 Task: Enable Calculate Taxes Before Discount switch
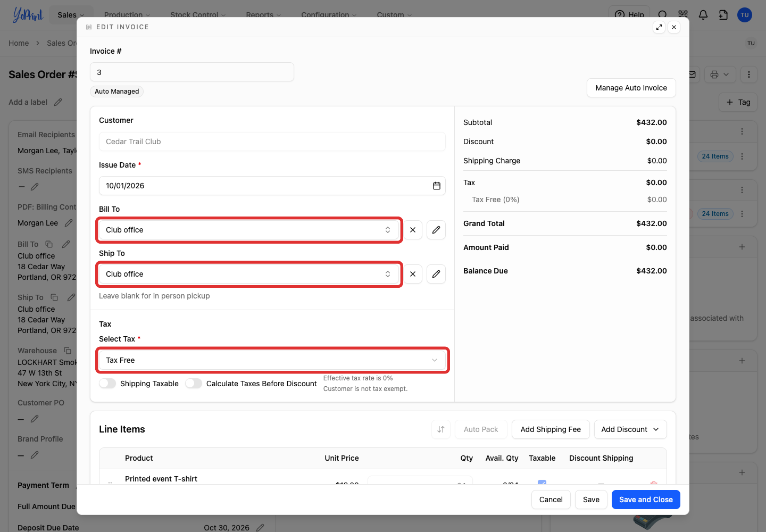(194, 384)
